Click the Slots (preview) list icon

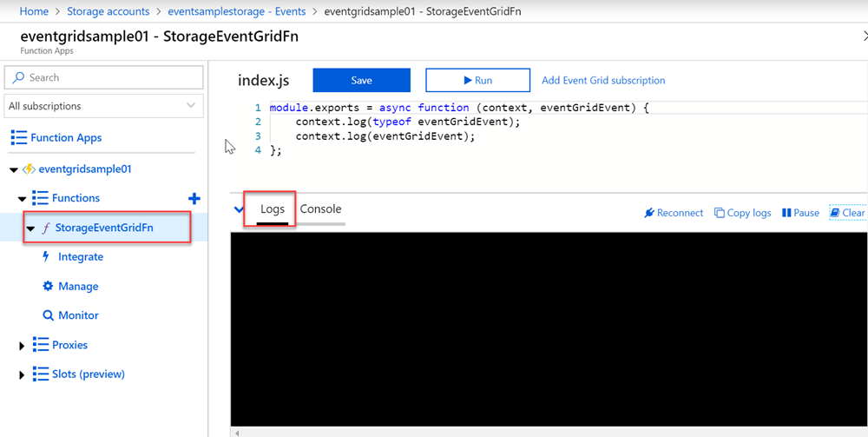click(x=41, y=374)
